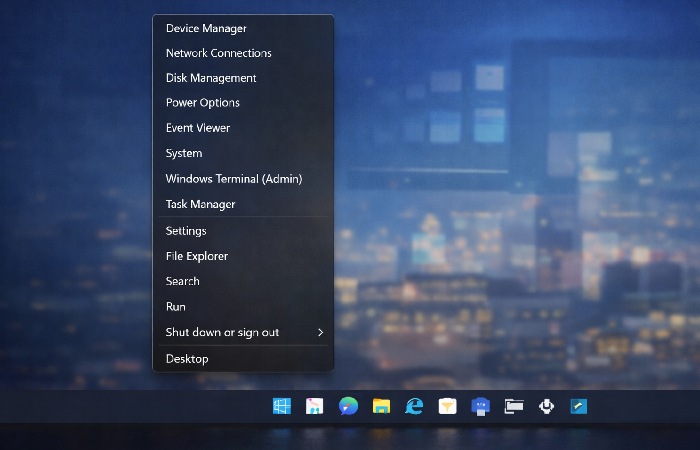Click the Windows Start button
Viewport: 700px width, 450px height.
pos(282,406)
